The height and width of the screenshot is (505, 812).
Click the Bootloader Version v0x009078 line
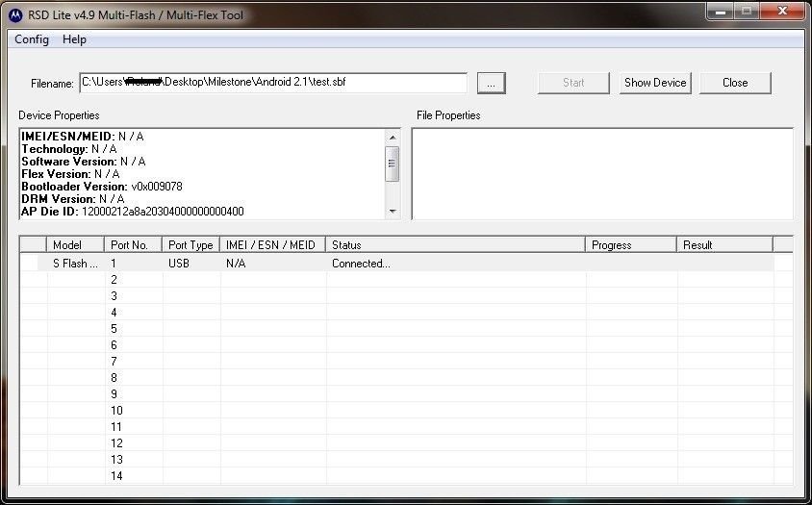coord(102,187)
